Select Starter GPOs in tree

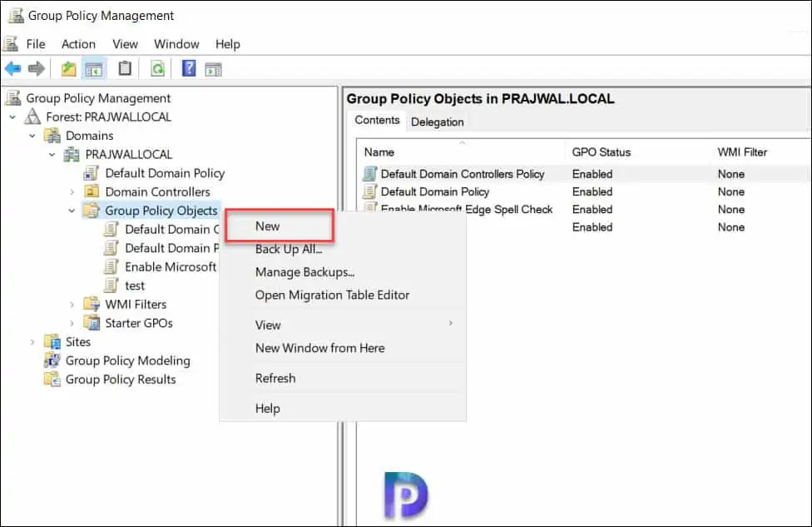[139, 323]
